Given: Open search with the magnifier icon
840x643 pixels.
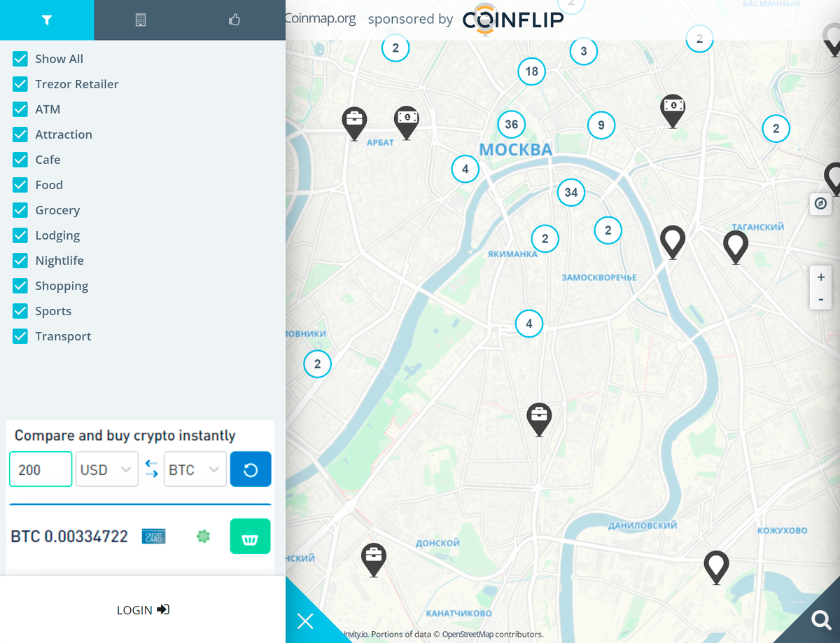Looking at the screenshot, I should click(x=820, y=619).
